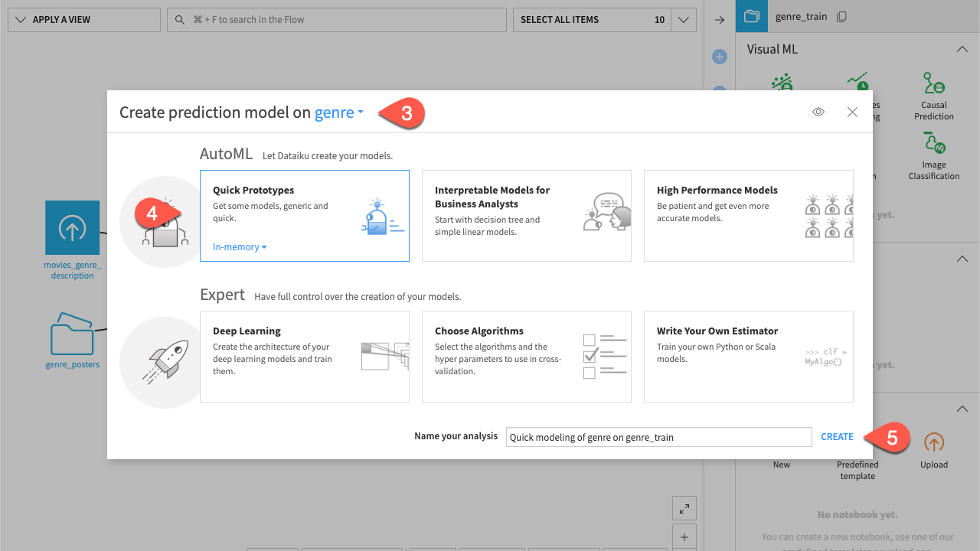
Task: Click the zoom-in plus control on the canvas
Action: [684, 536]
